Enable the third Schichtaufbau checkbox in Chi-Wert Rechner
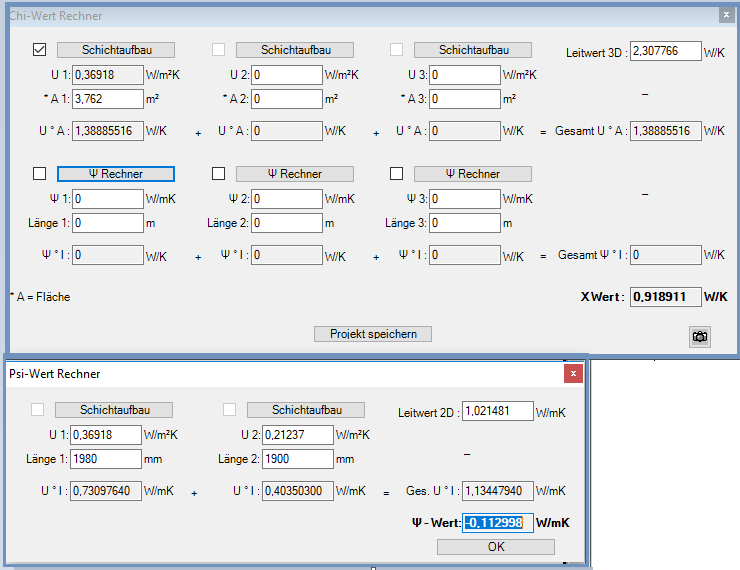The width and height of the screenshot is (740, 570). tap(396, 50)
